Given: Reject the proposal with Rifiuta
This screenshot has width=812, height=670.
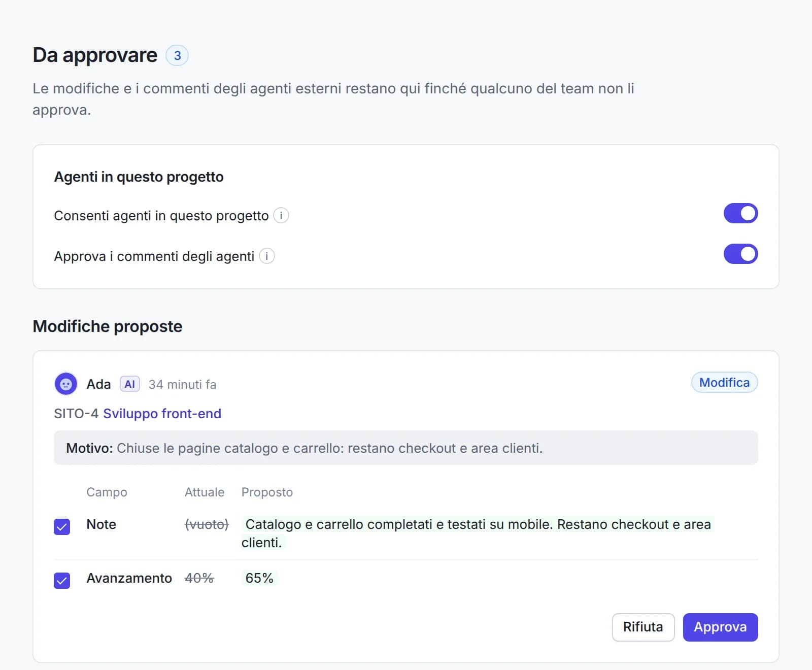Looking at the screenshot, I should [643, 627].
